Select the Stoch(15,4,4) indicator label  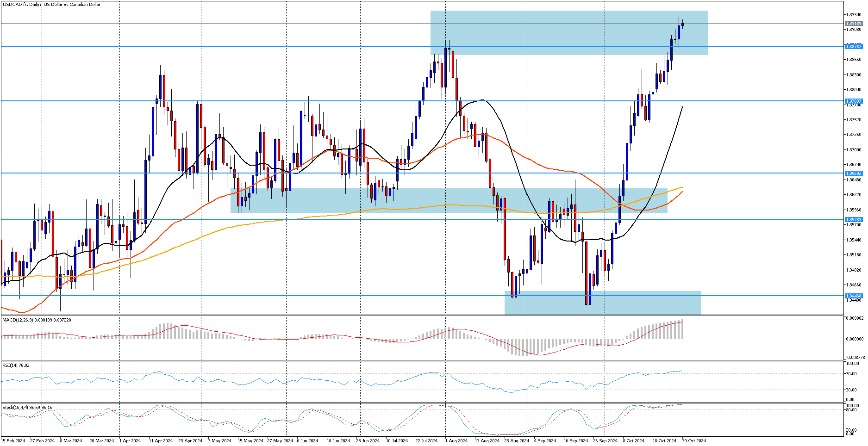point(27,407)
